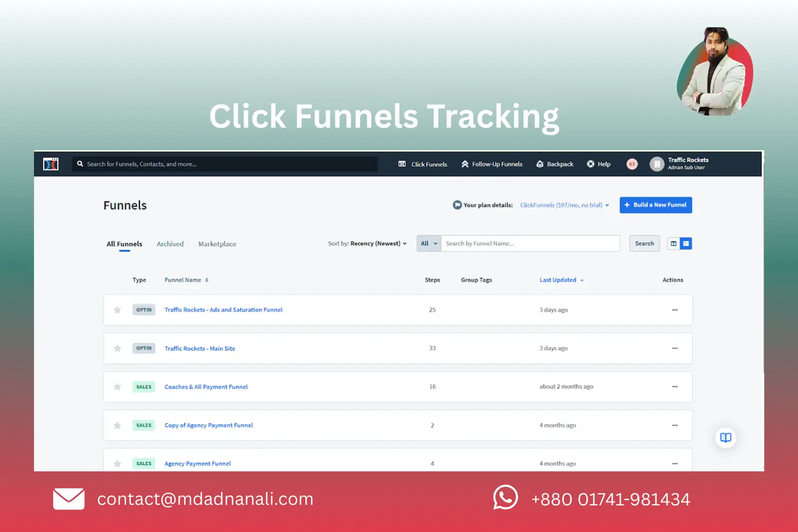Open the Your plan details chat icon
This screenshot has height=532, width=798.
(458, 205)
